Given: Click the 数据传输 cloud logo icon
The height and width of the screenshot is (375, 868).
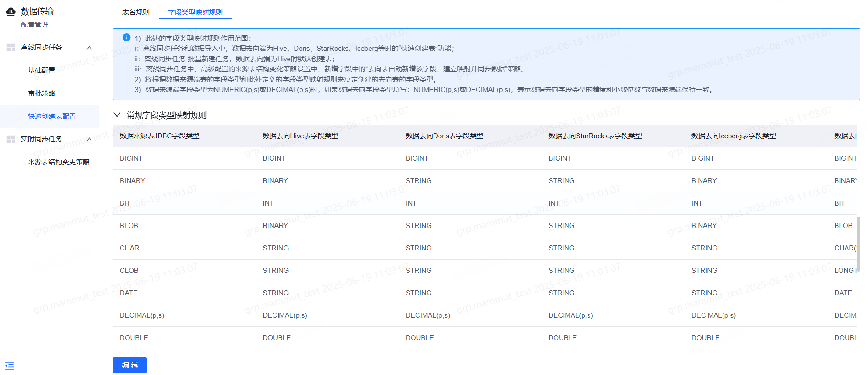Looking at the screenshot, I should tap(11, 12).
